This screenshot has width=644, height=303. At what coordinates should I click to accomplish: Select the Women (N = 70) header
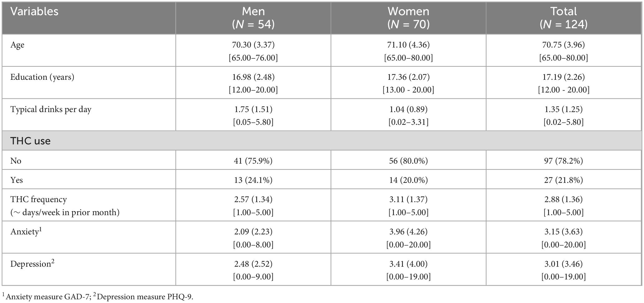[x=408, y=18]
